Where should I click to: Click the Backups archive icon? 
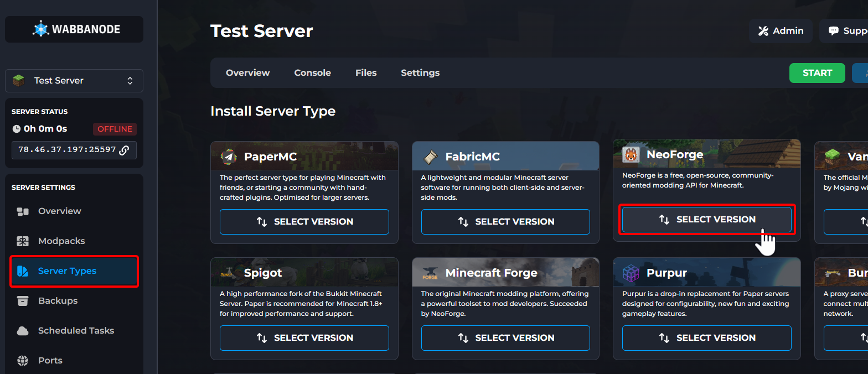[x=23, y=301]
